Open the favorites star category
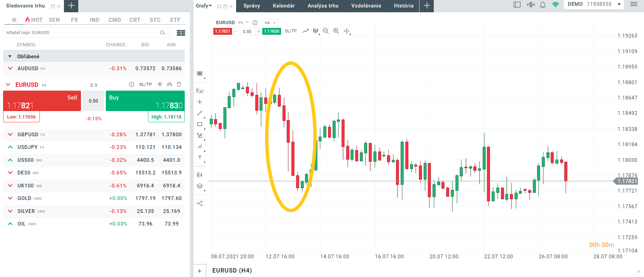 14,20
